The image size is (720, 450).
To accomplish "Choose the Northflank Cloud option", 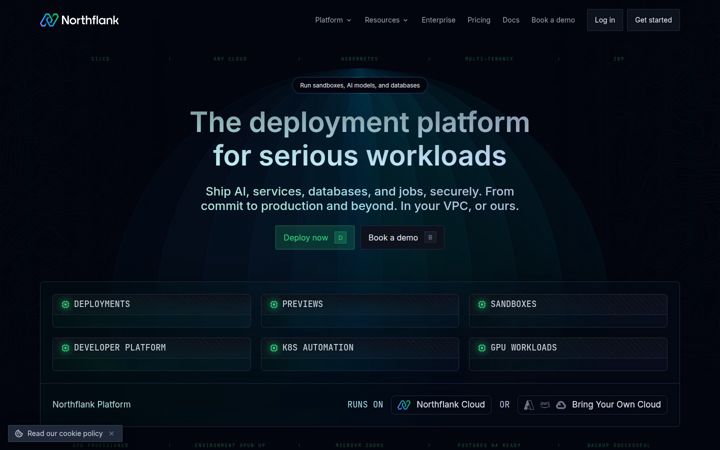I will point(441,405).
